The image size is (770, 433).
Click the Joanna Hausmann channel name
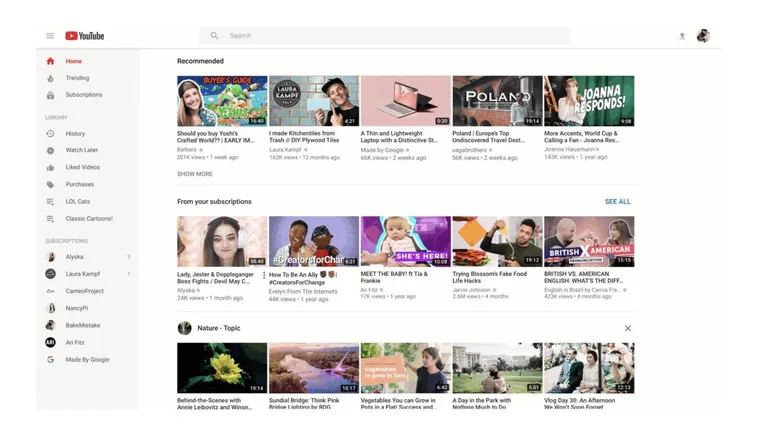click(x=569, y=149)
